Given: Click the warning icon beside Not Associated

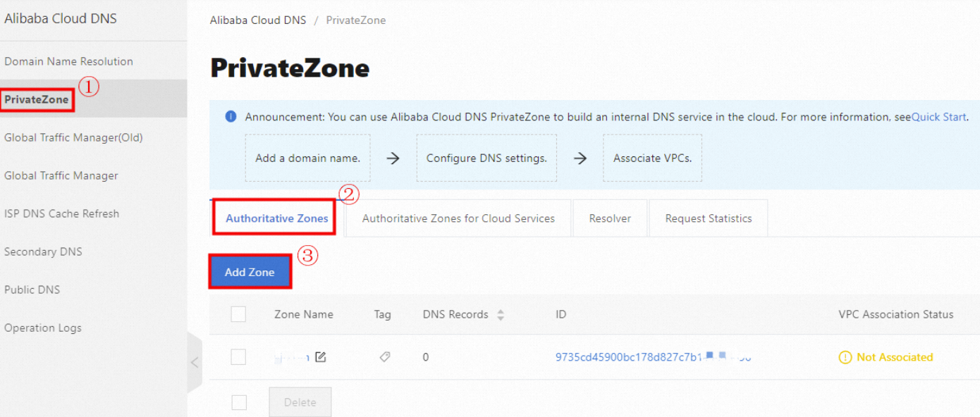Looking at the screenshot, I should click(845, 357).
